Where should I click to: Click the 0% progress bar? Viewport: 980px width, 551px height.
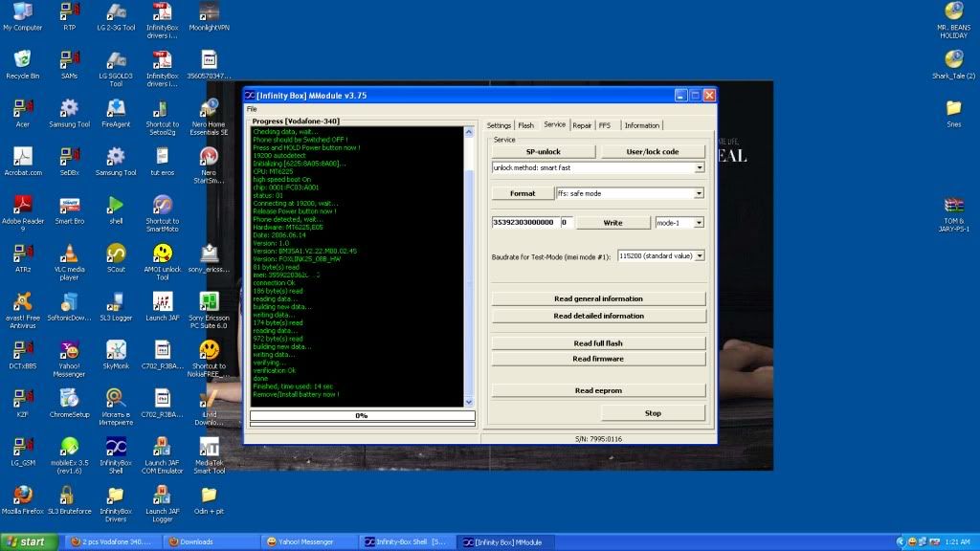pyautogui.click(x=362, y=415)
